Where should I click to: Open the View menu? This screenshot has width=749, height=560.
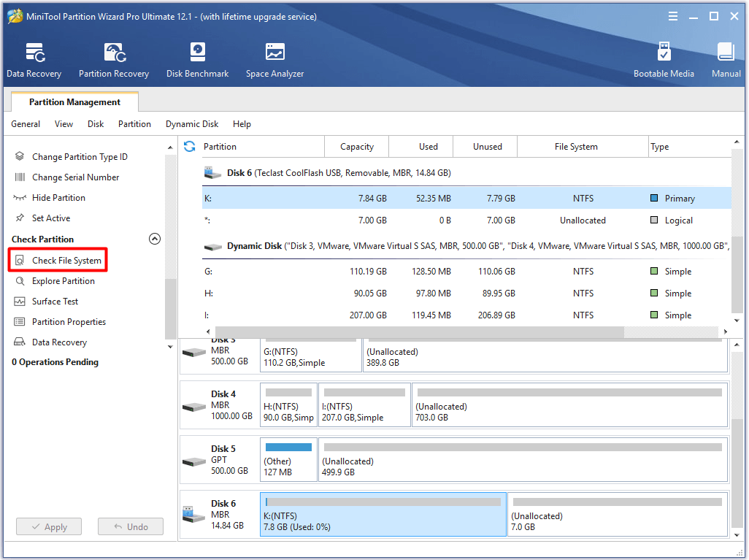click(x=64, y=123)
